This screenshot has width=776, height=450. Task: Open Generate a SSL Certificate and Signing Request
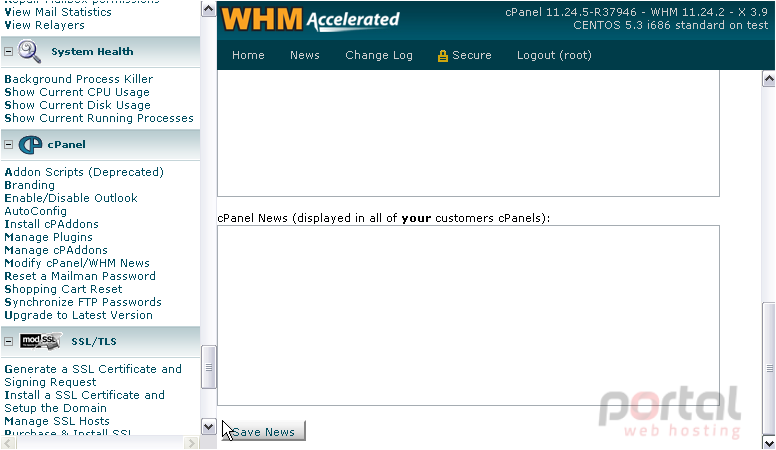(93, 375)
